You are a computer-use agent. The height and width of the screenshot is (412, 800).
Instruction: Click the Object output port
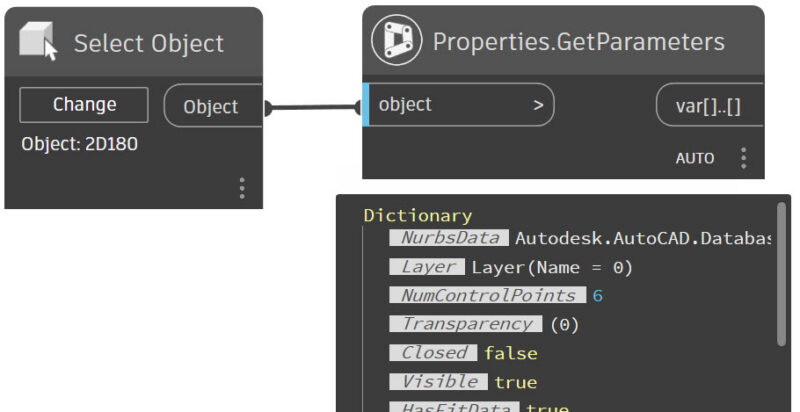(213, 106)
